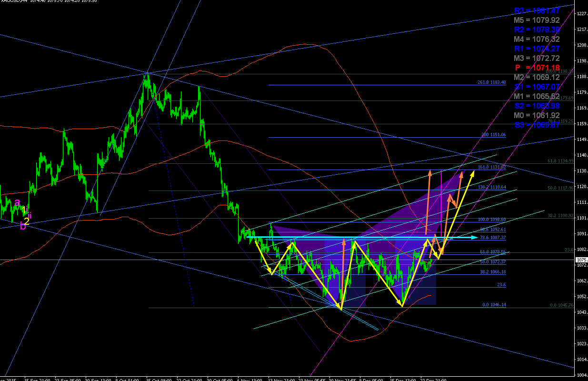Screen dimensions: 588x381
Task: Select the 1227 price axis label
Action: point(581,14)
